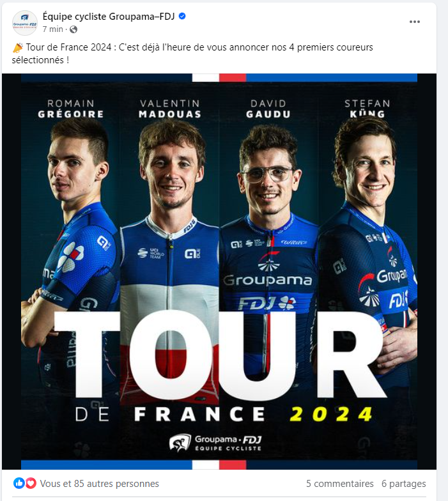Image resolution: width=448 pixels, height=501 pixels.
Task: Click the blue thumbs-up reaction icon
Action: [19, 483]
